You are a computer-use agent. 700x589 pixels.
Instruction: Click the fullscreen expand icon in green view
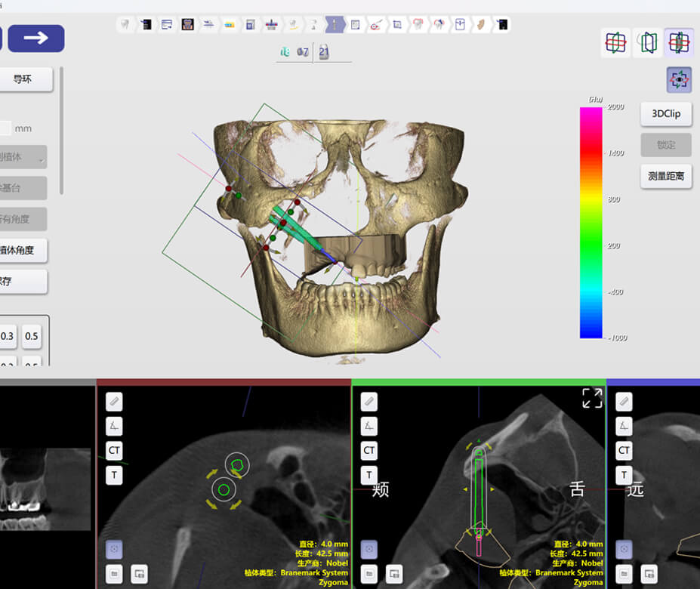[x=592, y=399]
